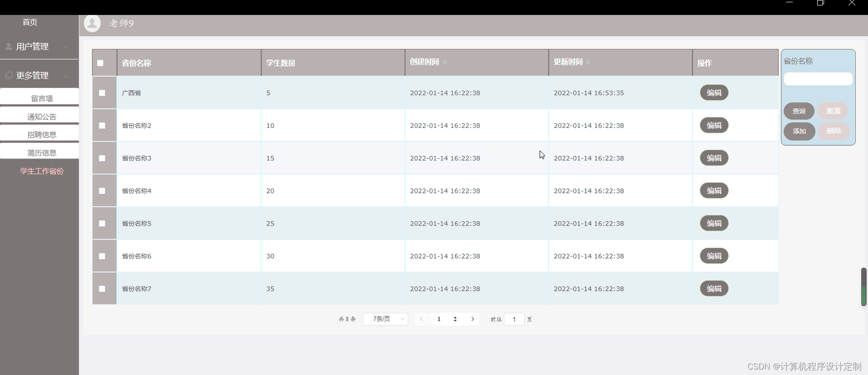Check the box for the 省份名称3 row
The height and width of the screenshot is (375, 868).
pyautogui.click(x=102, y=158)
